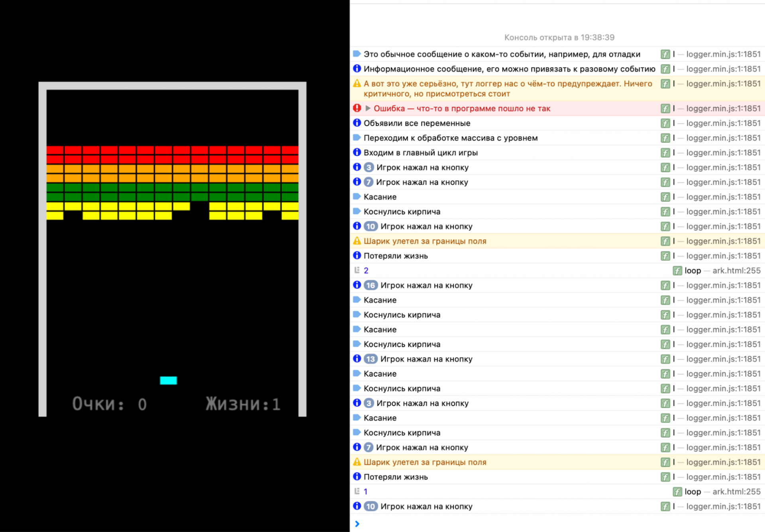This screenshot has height=532, width=765.
Task: Click the debug tag icon beside «Касание»
Action: tap(356, 196)
